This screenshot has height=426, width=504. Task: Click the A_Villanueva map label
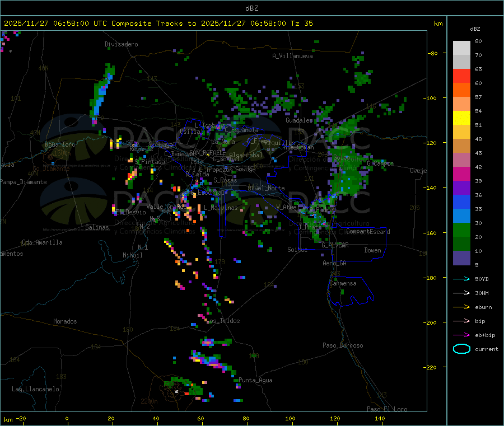click(292, 56)
